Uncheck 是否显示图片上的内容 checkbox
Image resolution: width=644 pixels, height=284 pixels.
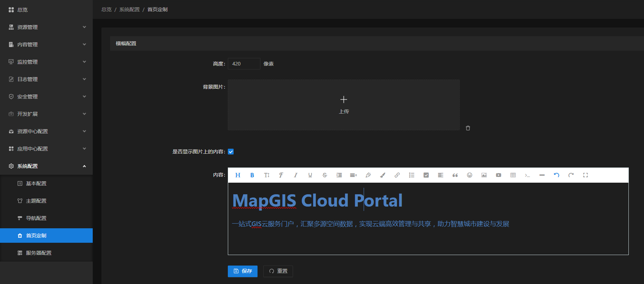[231, 152]
